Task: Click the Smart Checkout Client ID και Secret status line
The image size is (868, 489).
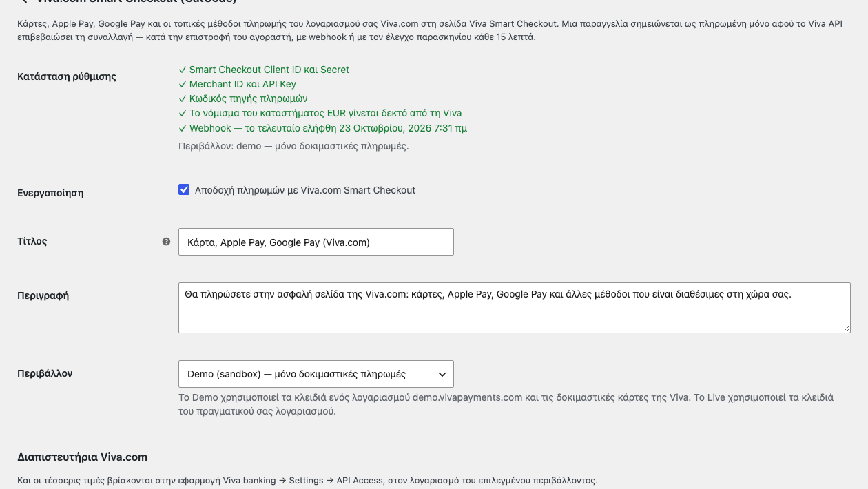Action: click(x=264, y=70)
